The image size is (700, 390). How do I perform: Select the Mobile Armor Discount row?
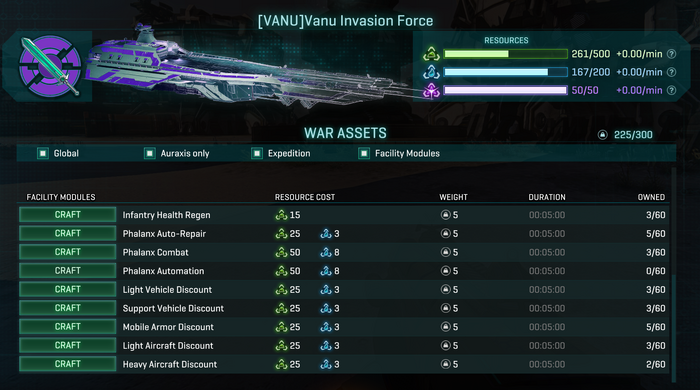point(344,327)
